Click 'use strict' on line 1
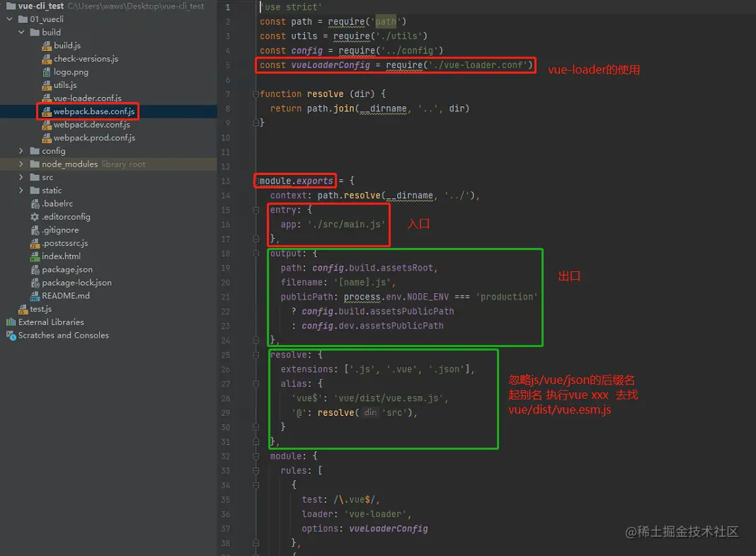 coord(291,7)
